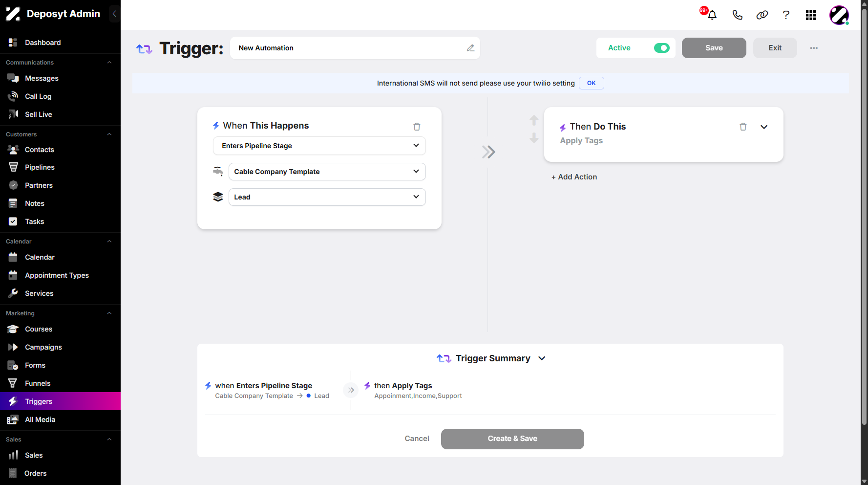Click the double-arrow icon in Trigger Summary

(x=351, y=390)
